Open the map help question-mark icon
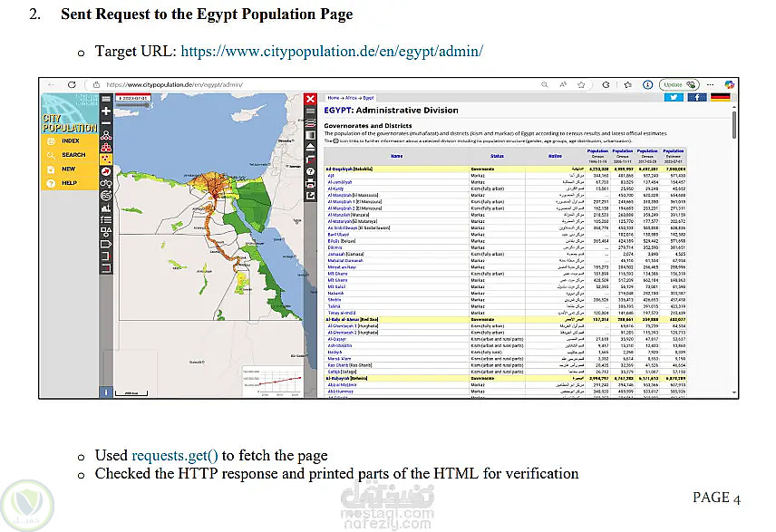This screenshot has width=776, height=532. pos(310,171)
